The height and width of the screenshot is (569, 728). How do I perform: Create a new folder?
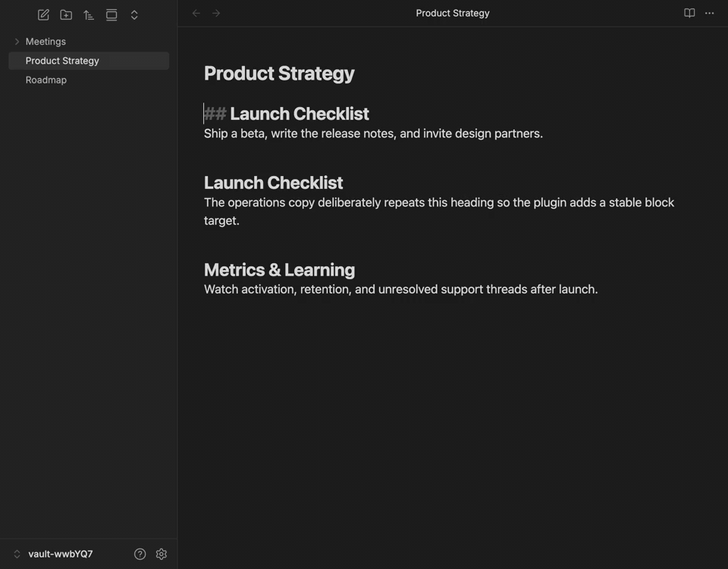[66, 15]
